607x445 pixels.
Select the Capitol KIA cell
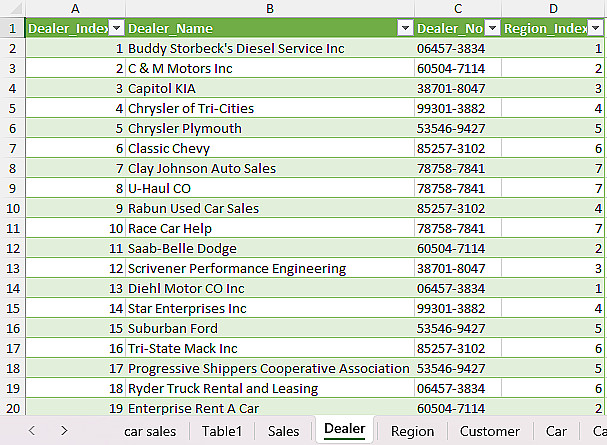point(270,89)
